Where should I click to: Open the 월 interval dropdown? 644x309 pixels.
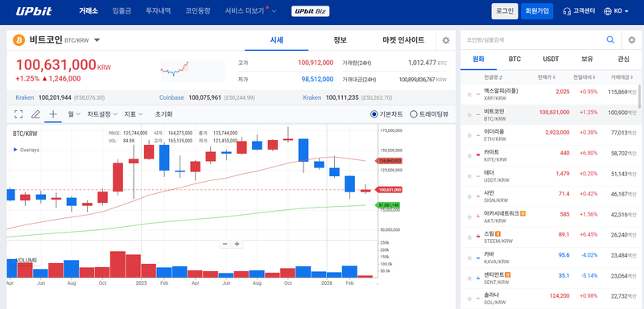(74, 114)
